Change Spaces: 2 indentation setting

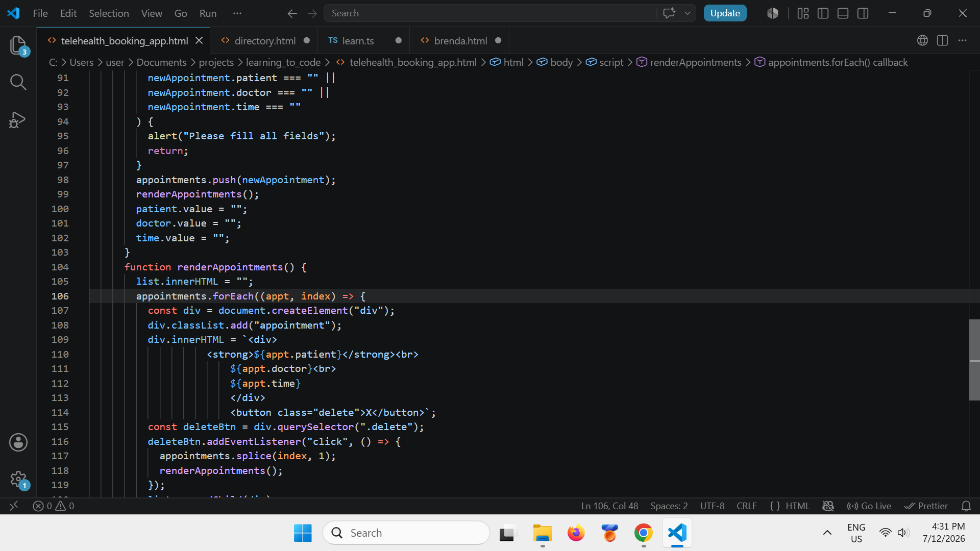[669, 506]
